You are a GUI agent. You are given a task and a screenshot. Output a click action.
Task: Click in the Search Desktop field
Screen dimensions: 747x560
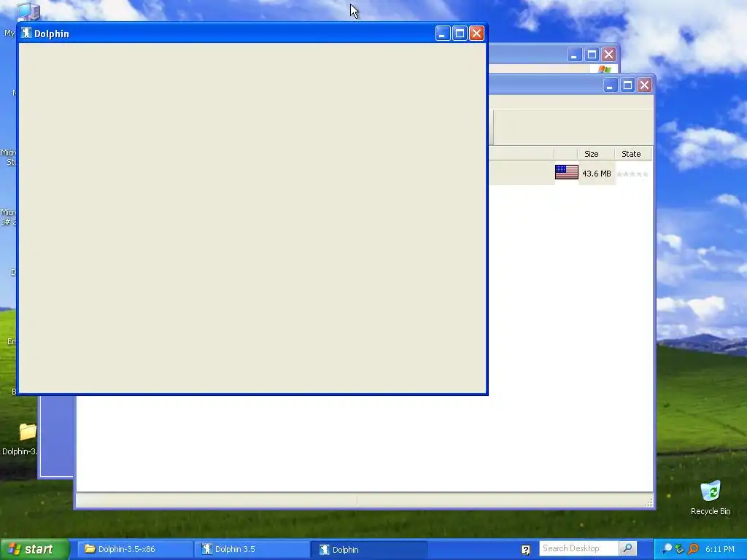pos(578,548)
